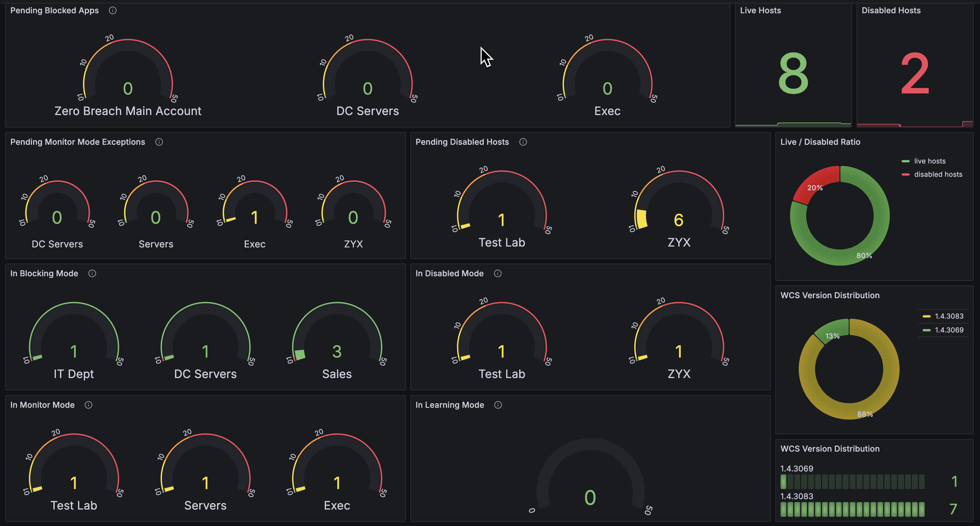Open Disabled Hosts panel title menu

coord(891,11)
